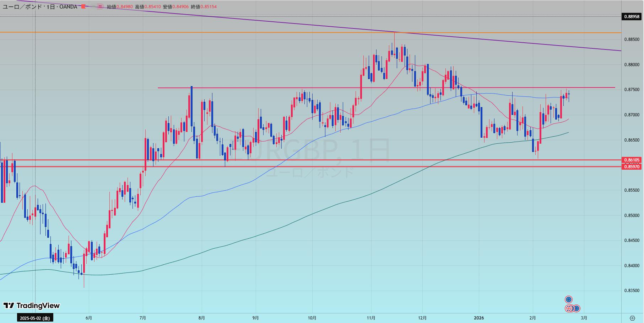Viewport: 644px width, 323px height.
Task: Click the rightmost bottom EU flag event icon
Action: [x=577, y=308]
